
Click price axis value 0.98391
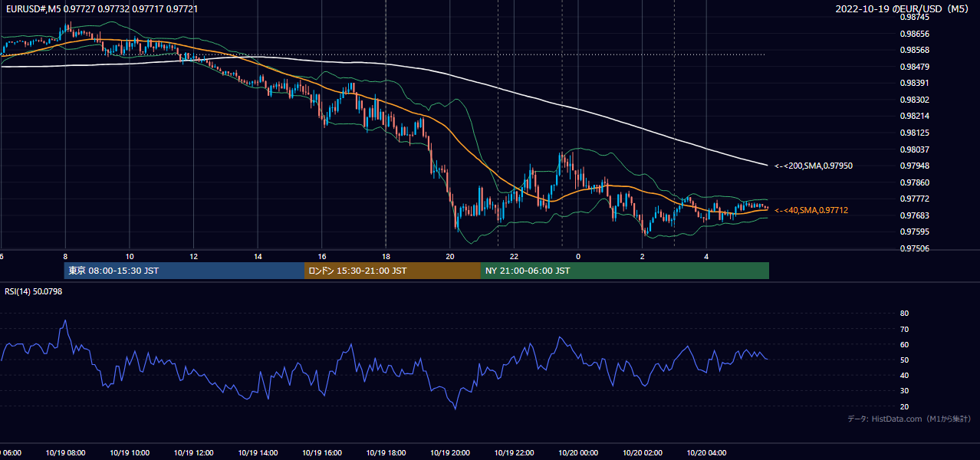[x=914, y=83]
